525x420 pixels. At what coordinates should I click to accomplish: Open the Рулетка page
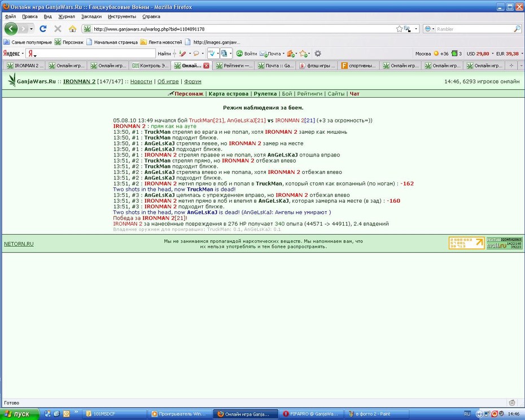(265, 94)
